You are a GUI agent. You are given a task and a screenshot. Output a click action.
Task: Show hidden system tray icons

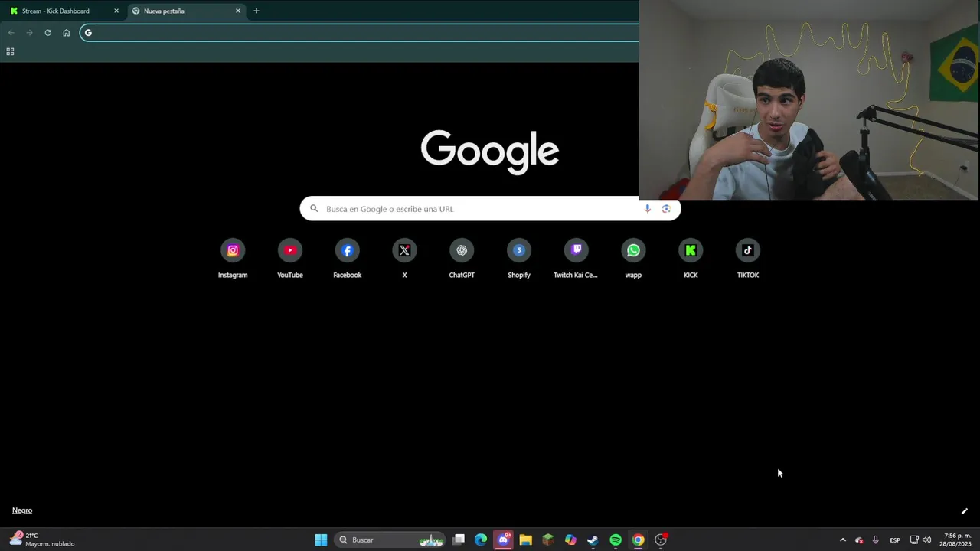coord(843,540)
